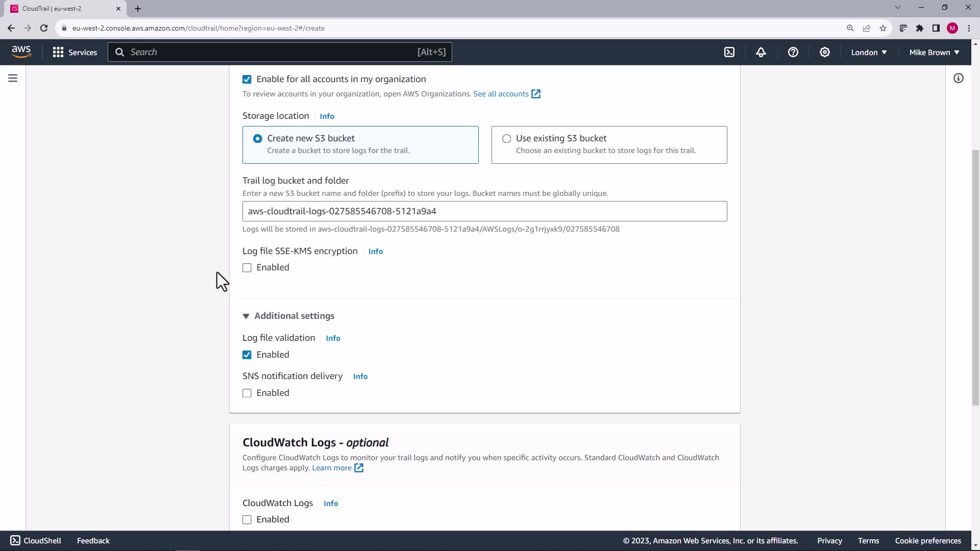Screen dimensions: 980x551
Task: Open the notifications bell icon
Action: click(761, 52)
